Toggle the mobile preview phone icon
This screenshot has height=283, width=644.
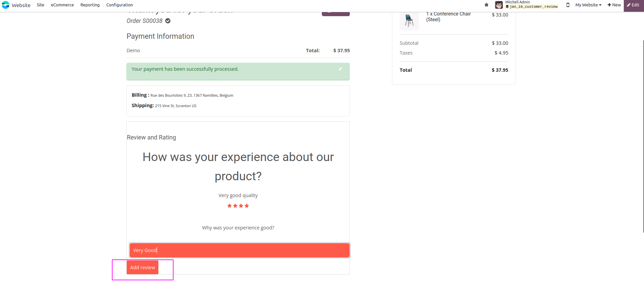(x=568, y=5)
